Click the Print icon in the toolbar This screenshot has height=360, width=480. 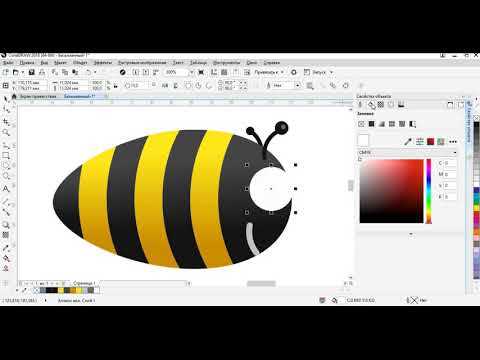(42, 72)
